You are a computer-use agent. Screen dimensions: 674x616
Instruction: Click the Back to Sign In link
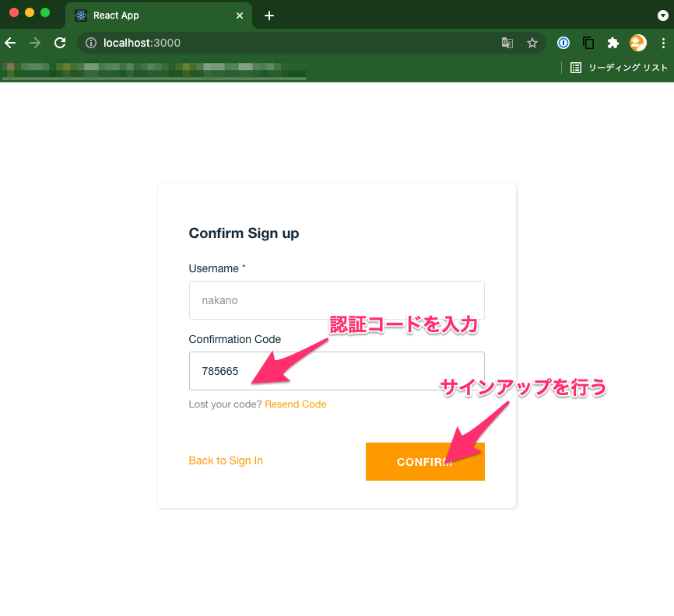pos(226,460)
